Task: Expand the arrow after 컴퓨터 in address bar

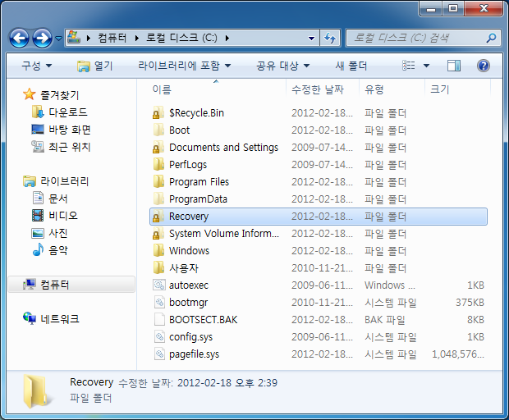Action: (137, 39)
